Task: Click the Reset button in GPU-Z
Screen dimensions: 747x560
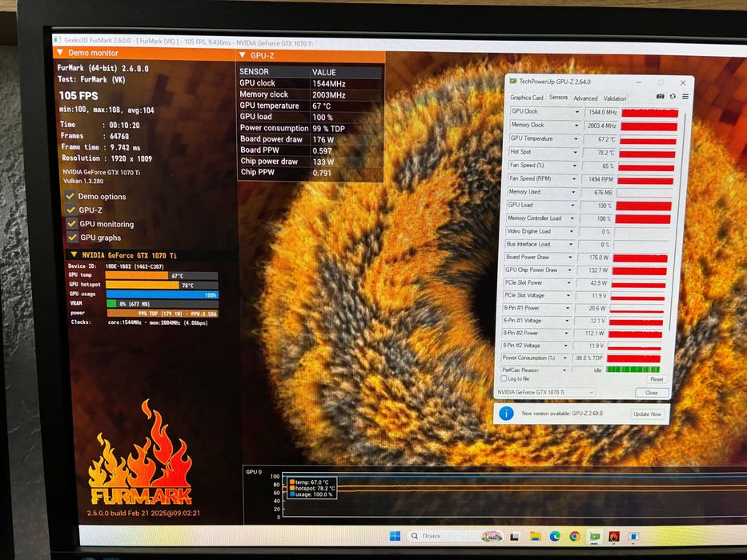Action: 657,379
